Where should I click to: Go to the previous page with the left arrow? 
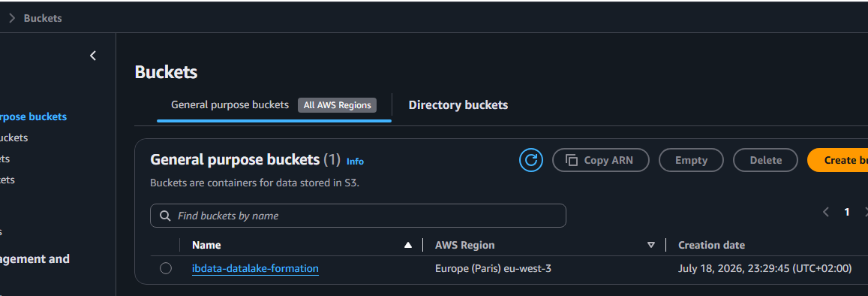[825, 212]
